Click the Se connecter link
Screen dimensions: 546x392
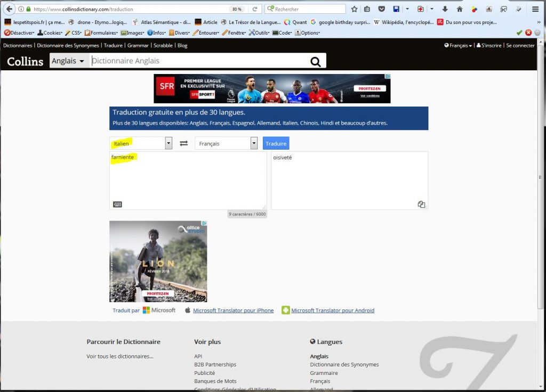coord(520,46)
